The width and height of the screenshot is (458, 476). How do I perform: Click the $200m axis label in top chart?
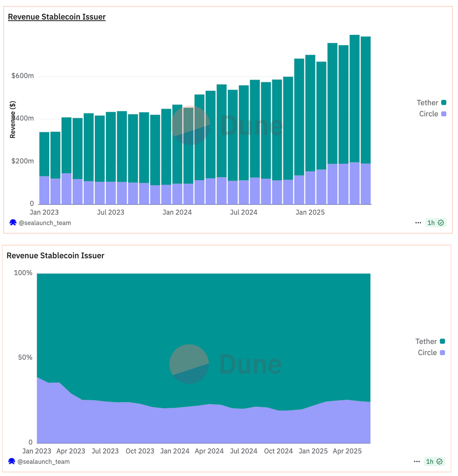pos(23,161)
